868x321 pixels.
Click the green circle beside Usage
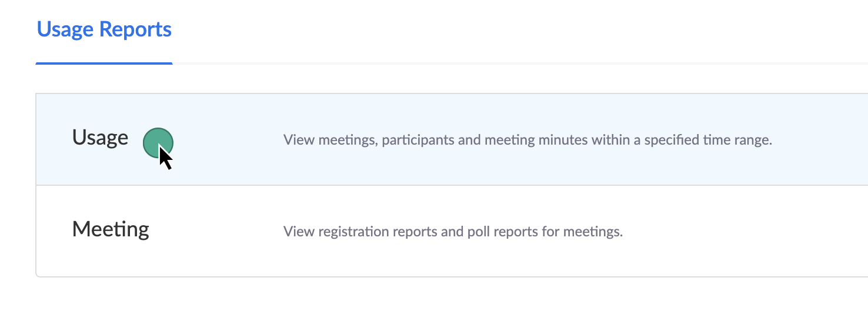[x=158, y=142]
